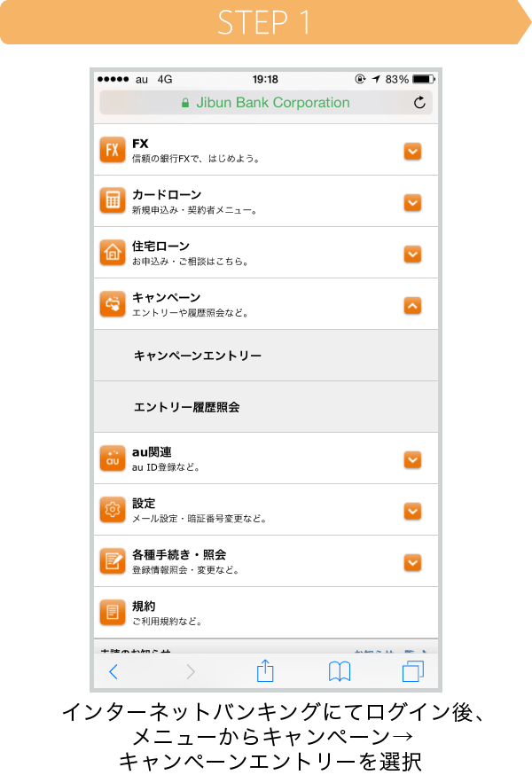The image size is (532, 775).
Task: Tap the Jibun Bank Corporation address bar
Action: (264, 103)
